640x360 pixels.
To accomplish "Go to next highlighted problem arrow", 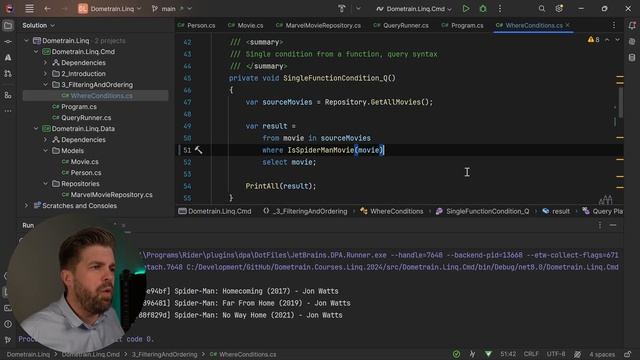I will 617,40.
